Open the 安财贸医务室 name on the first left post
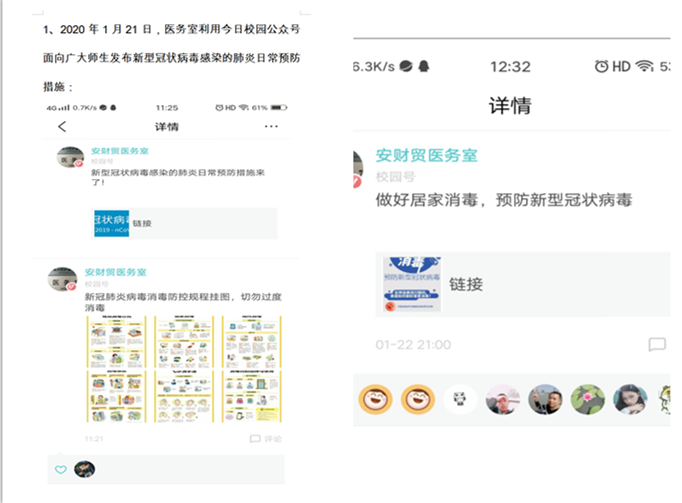682x503 pixels. tap(120, 149)
